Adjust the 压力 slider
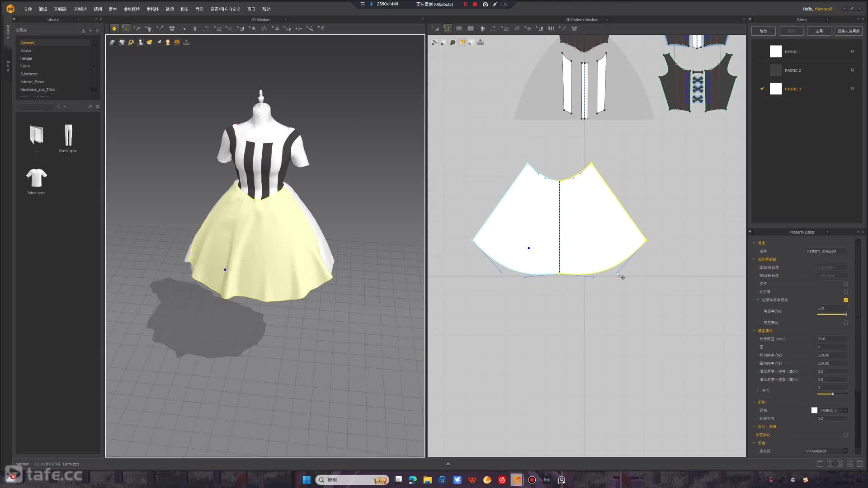 pos(832,394)
